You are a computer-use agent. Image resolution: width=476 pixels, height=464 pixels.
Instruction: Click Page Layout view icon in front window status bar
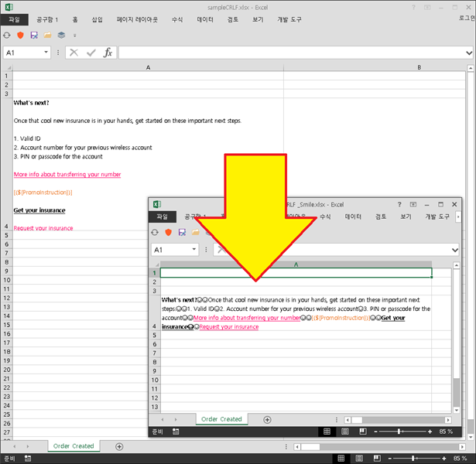click(345, 432)
